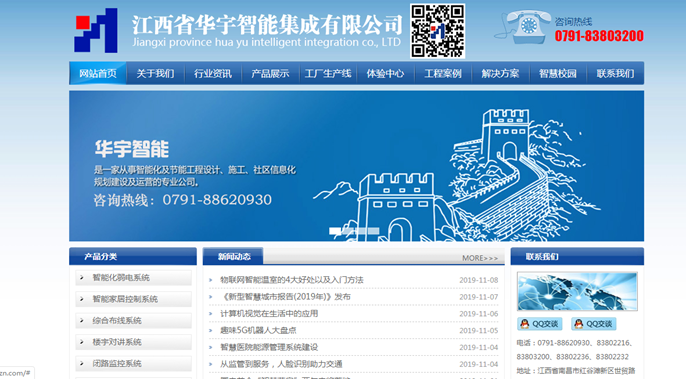The height and width of the screenshot is (379, 686).
Task: Open news 物联网智能温室的4大好处以及入门方法
Action: (x=292, y=280)
